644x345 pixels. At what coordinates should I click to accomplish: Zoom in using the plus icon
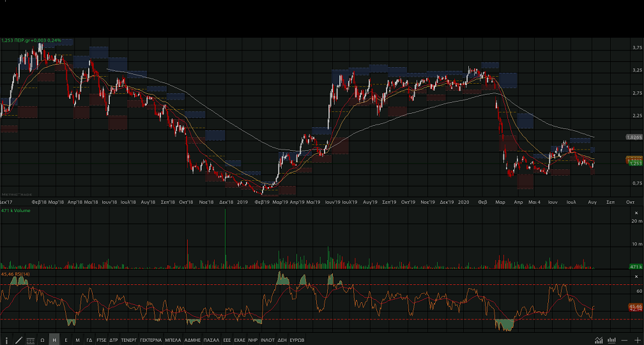coord(637,340)
